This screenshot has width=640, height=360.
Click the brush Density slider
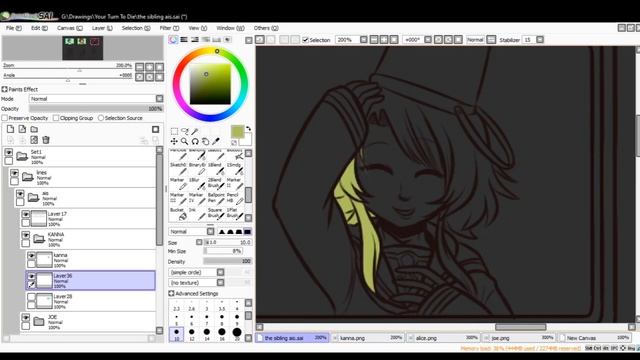227,261
